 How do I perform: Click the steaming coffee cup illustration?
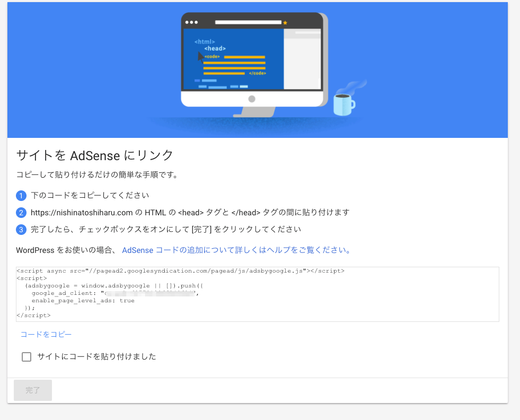(343, 104)
